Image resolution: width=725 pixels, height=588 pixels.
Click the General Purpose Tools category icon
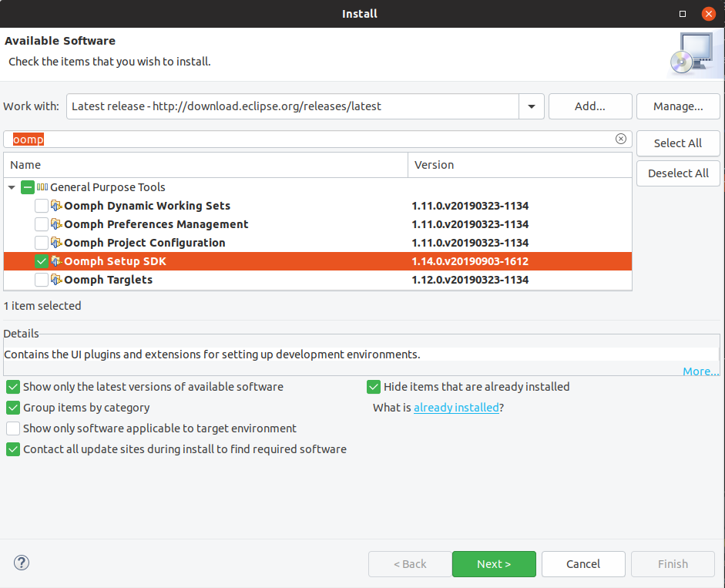coord(42,187)
